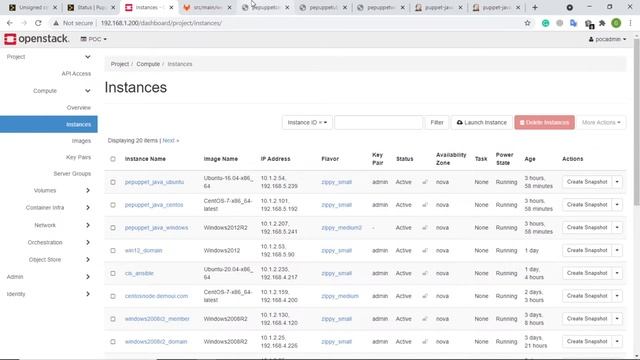Open Images in the sidebar
This screenshot has height=360, width=640.
81,141
